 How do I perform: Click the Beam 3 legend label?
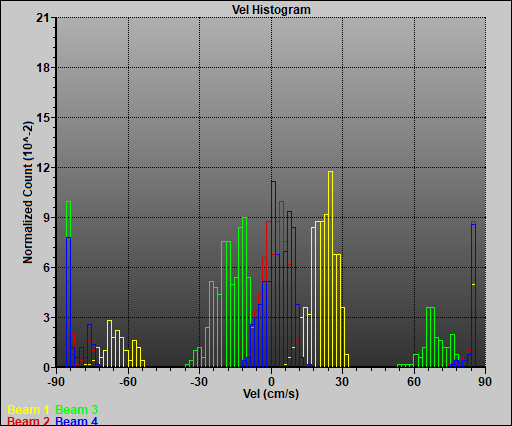coord(76,410)
